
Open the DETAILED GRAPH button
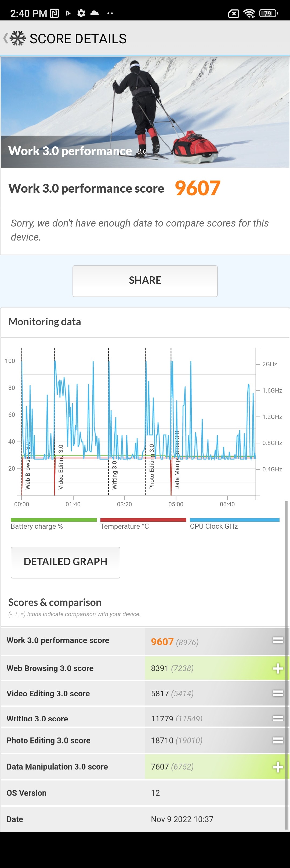point(65,562)
